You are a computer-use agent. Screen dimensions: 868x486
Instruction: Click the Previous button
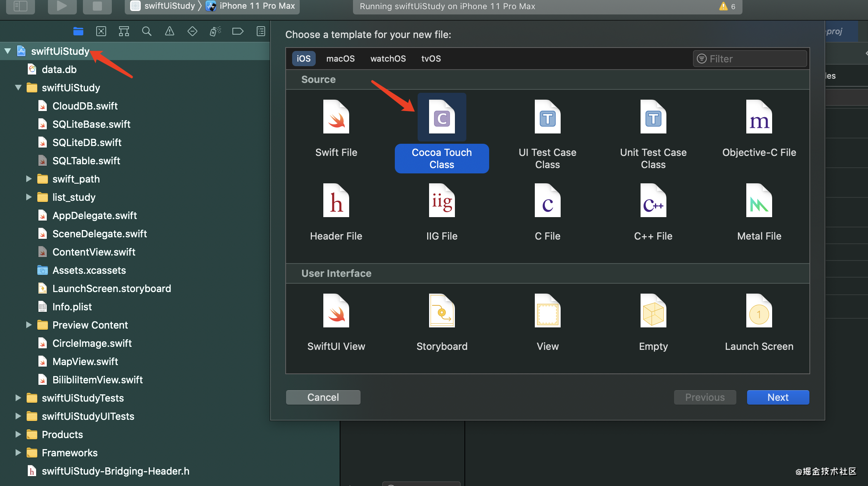705,397
